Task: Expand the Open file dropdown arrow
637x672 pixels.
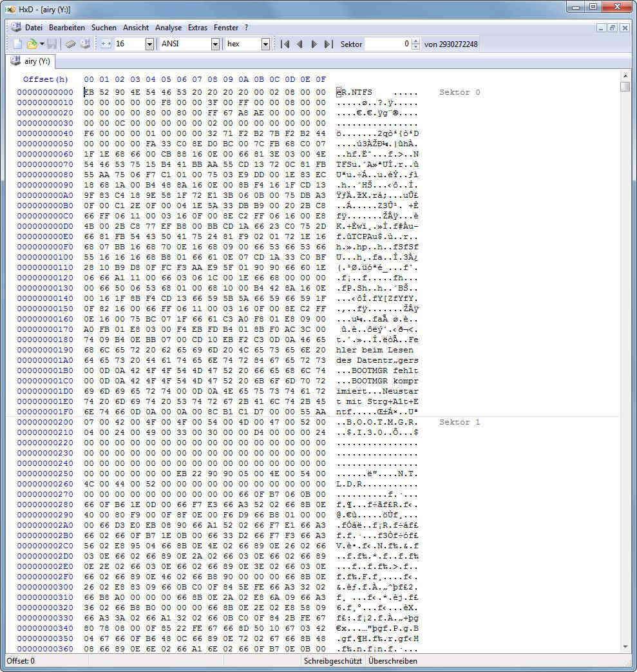Action: pyautogui.click(x=42, y=44)
